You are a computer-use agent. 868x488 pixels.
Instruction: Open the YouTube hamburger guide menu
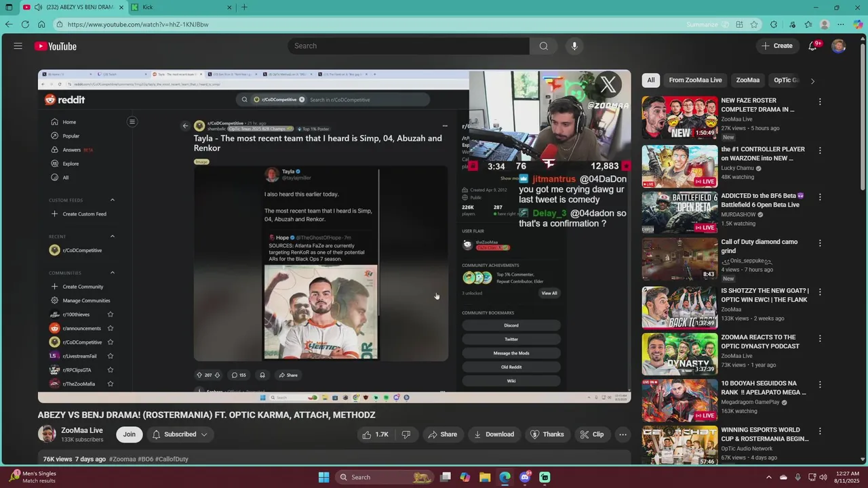click(18, 46)
